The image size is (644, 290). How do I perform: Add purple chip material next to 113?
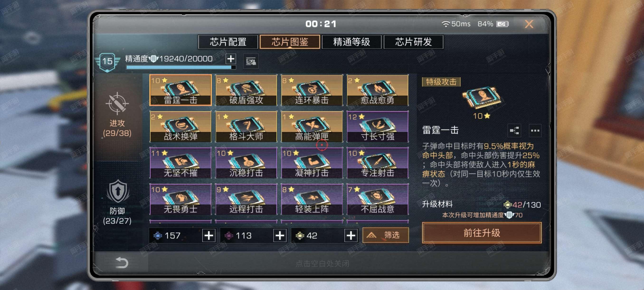coord(280,236)
